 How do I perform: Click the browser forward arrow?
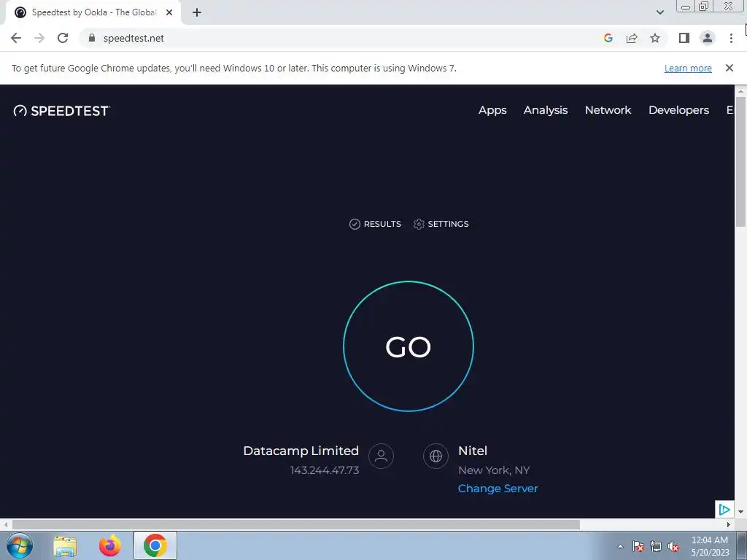39,38
